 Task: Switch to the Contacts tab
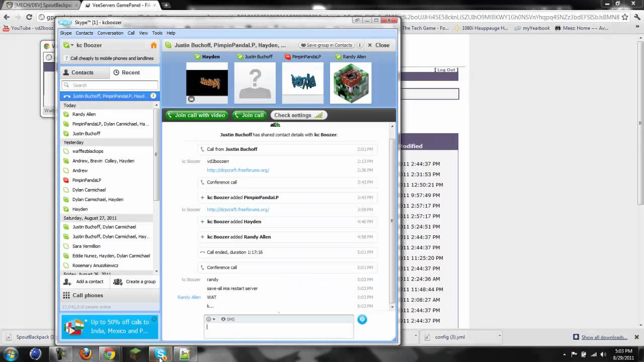coord(85,72)
